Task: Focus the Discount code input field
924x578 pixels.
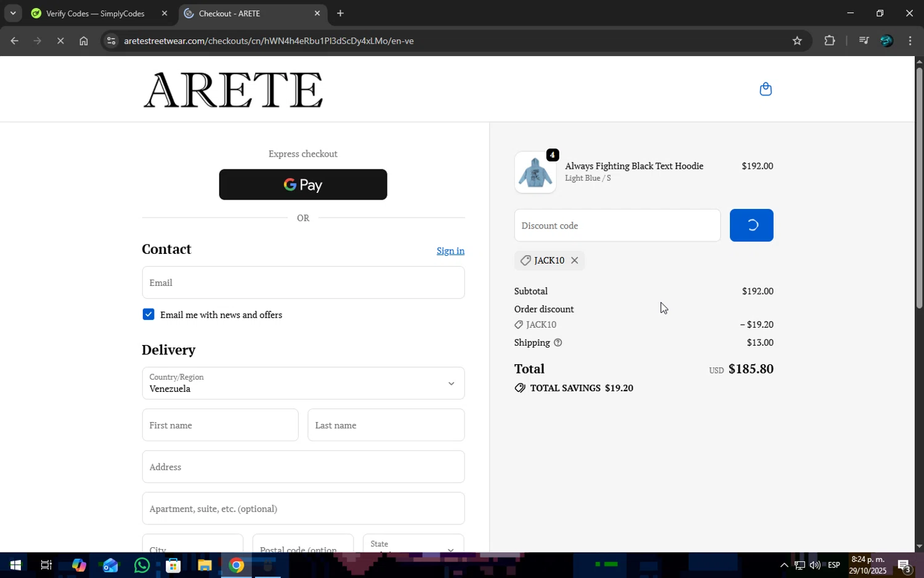Action: [617, 225]
